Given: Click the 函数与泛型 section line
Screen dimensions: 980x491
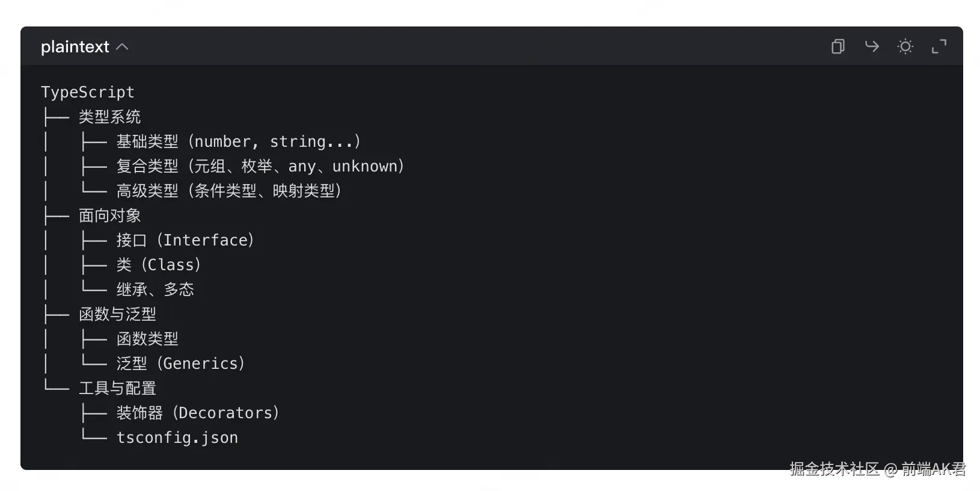Looking at the screenshot, I should (117, 314).
